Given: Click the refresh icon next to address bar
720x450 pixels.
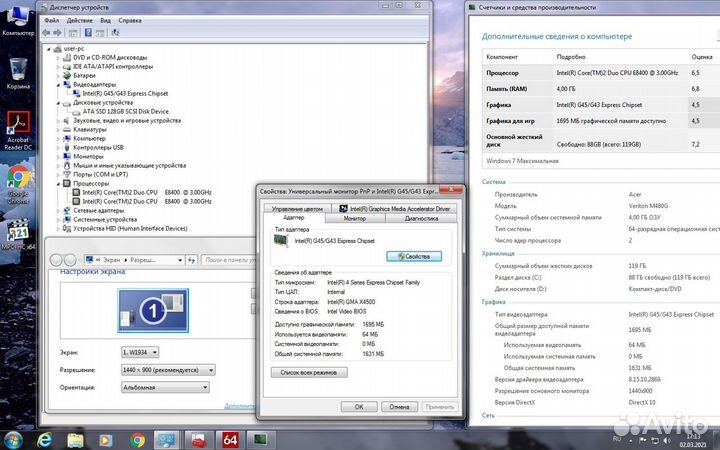Looking at the screenshot, I should click(192, 260).
